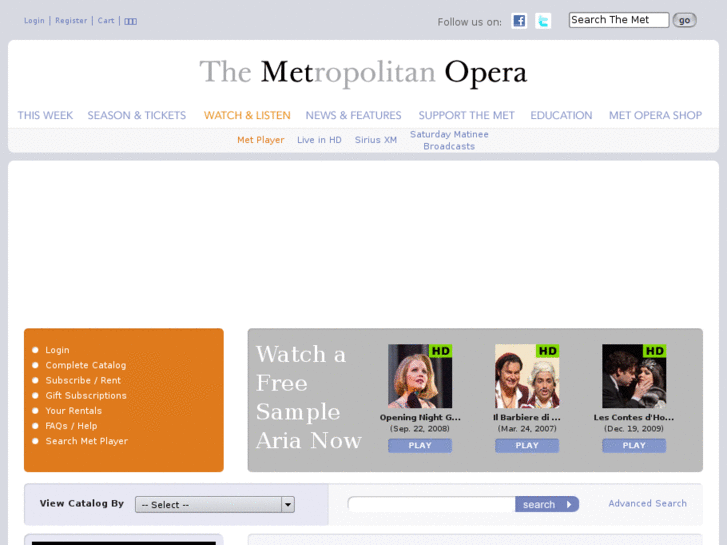Play the Opening Night Gala sample

pyautogui.click(x=420, y=445)
